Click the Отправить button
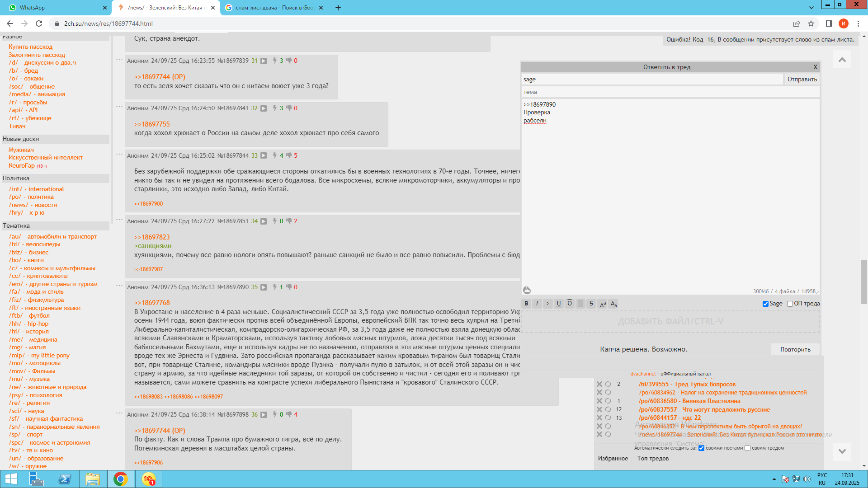Image resolution: width=868 pixels, height=488 pixels. (x=802, y=79)
